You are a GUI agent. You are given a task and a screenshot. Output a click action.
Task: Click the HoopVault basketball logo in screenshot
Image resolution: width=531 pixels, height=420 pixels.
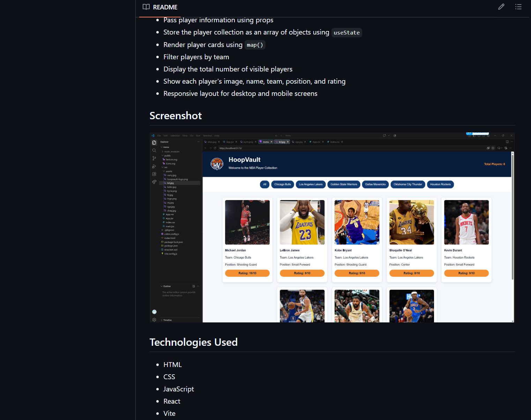coord(217,163)
